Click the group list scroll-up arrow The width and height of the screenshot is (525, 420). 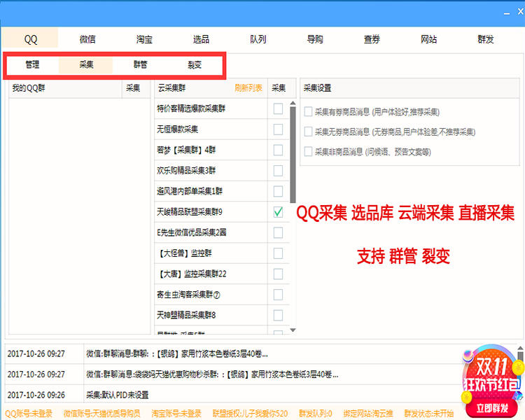(293, 103)
